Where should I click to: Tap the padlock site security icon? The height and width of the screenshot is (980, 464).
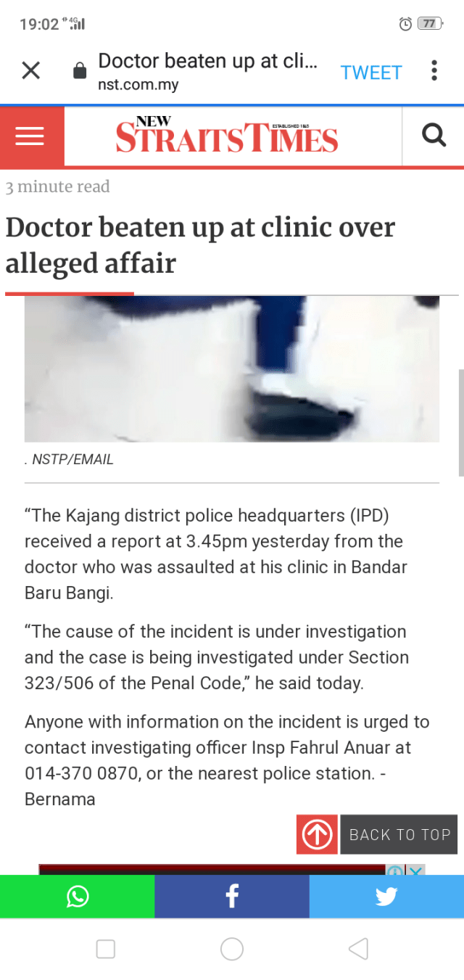point(80,71)
